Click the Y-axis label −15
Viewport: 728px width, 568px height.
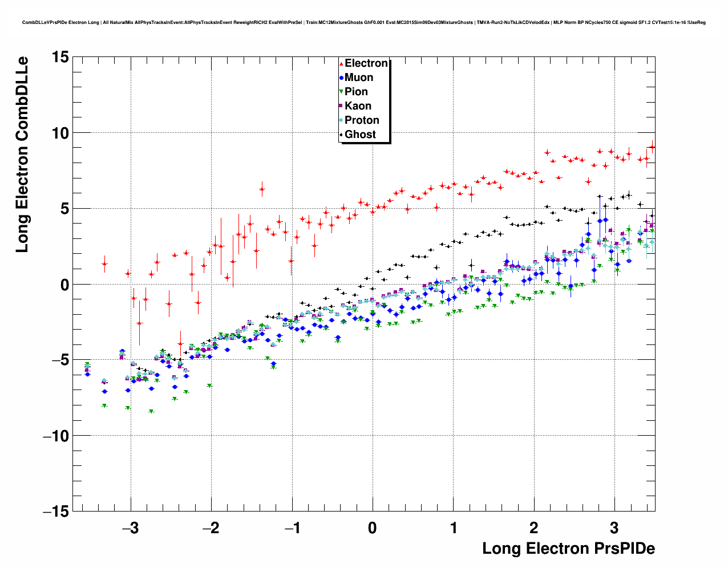(x=56, y=512)
